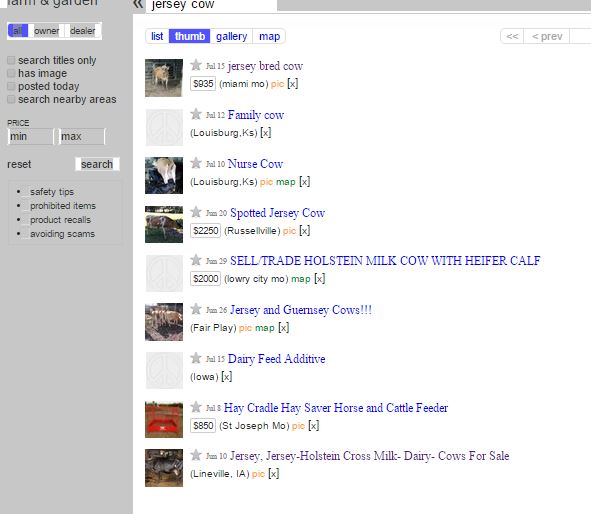Go to first page with << button
This screenshot has width=591, height=514.
pyautogui.click(x=512, y=36)
